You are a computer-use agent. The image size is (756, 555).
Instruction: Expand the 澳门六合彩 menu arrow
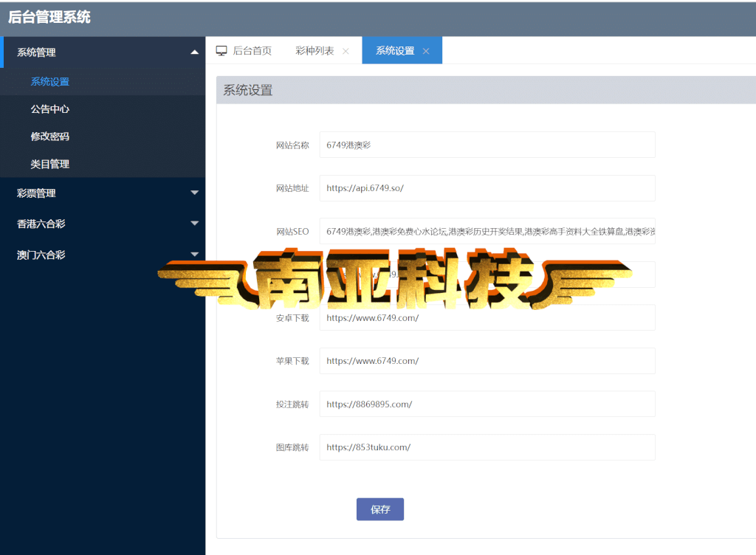click(x=194, y=255)
